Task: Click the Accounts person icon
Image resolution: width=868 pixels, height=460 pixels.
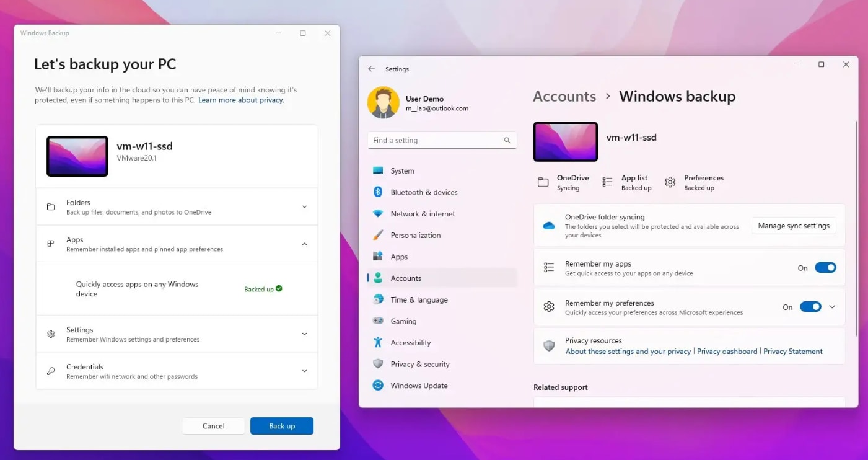Action: click(378, 278)
